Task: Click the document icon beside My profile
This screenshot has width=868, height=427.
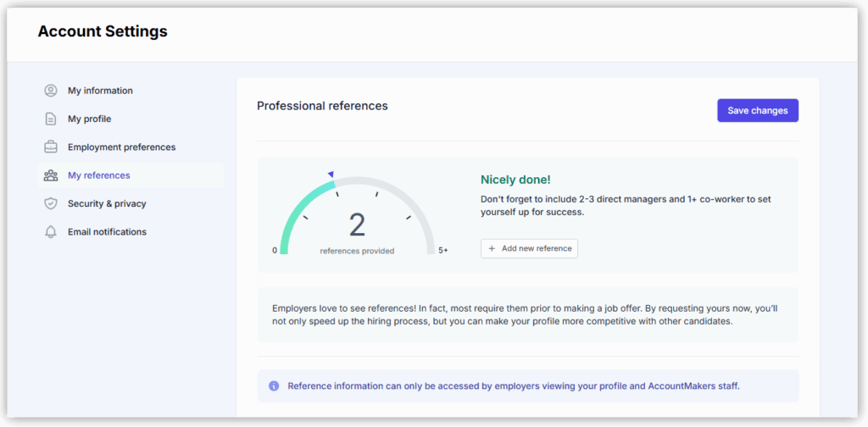Action: (51, 119)
